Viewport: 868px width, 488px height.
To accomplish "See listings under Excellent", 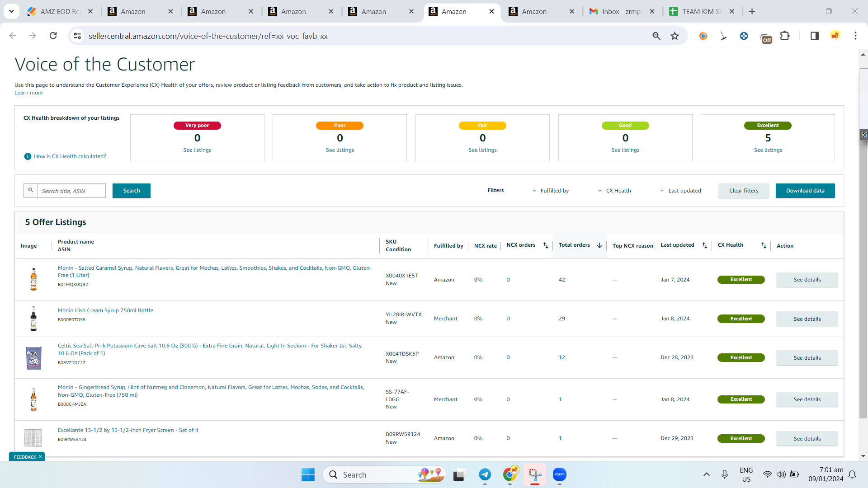I will (x=768, y=150).
